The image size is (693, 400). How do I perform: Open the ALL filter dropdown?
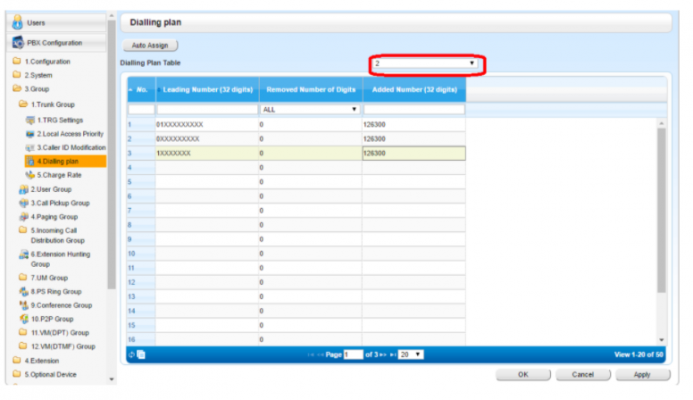click(x=309, y=109)
